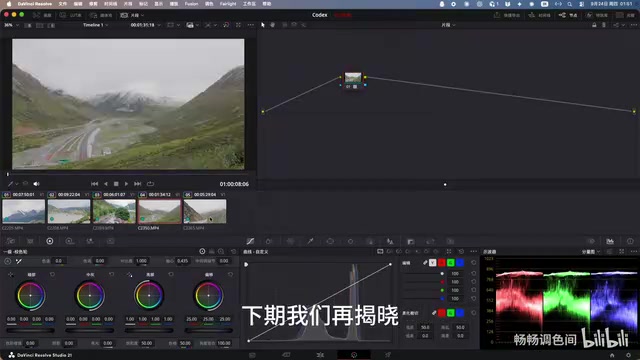Open the scope type dropdown in Scopes

point(591,252)
